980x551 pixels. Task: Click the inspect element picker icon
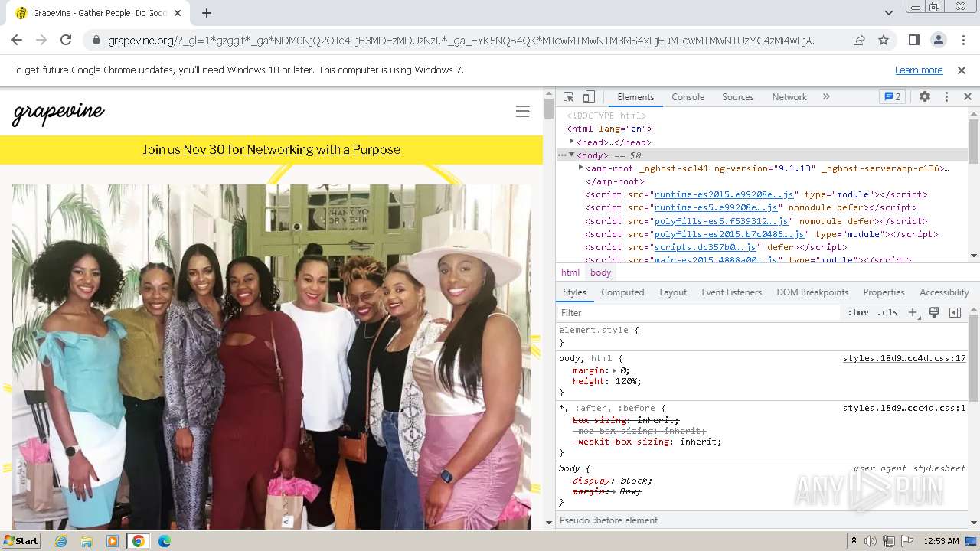(568, 97)
